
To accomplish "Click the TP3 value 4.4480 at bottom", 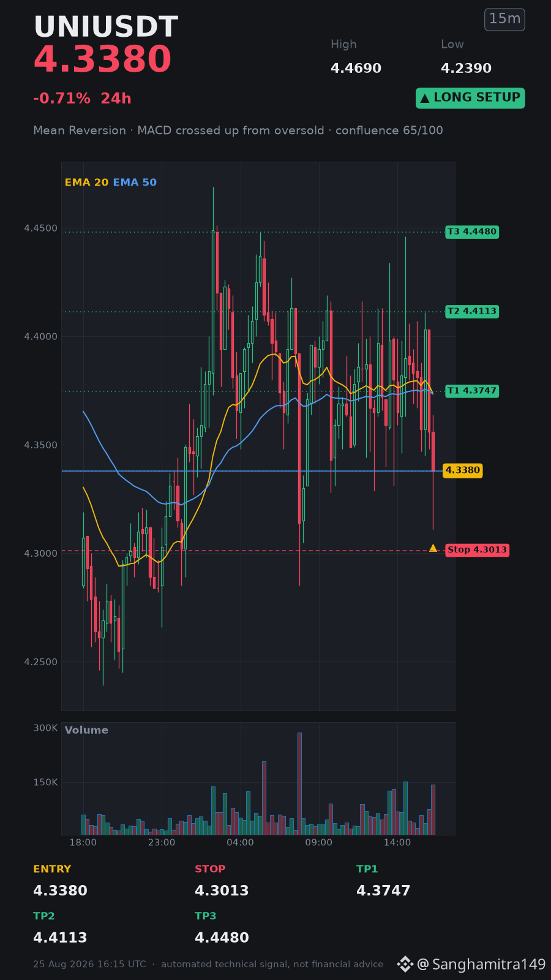I will click(222, 938).
